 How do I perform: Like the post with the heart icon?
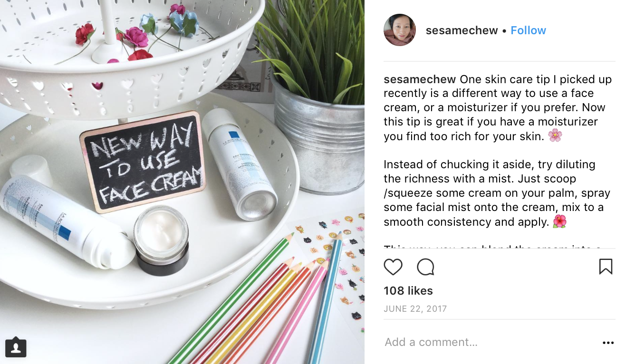pos(393,267)
